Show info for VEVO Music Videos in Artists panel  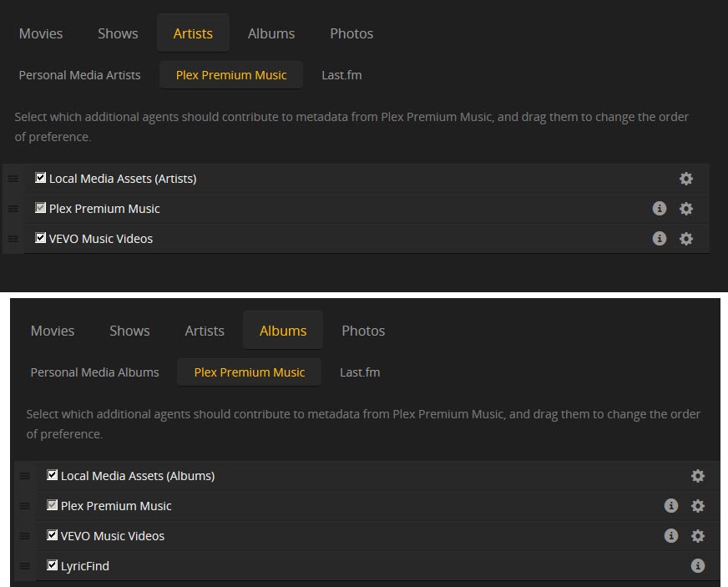(x=660, y=239)
